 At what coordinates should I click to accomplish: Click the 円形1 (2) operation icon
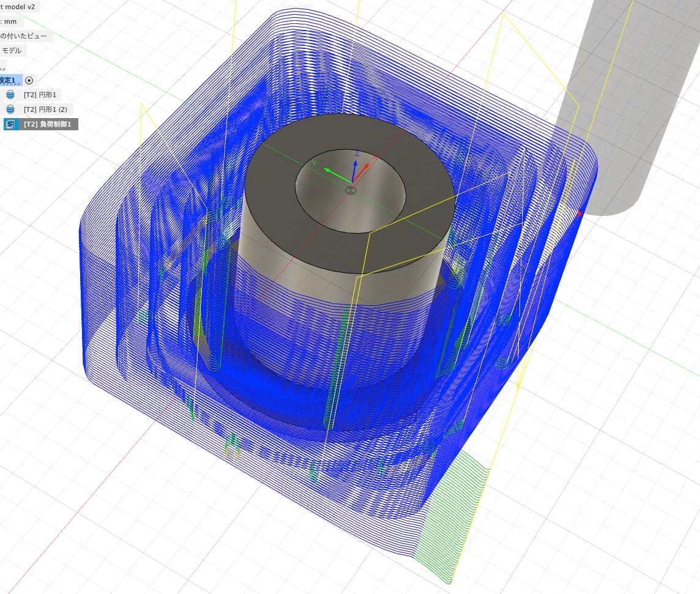(10, 110)
